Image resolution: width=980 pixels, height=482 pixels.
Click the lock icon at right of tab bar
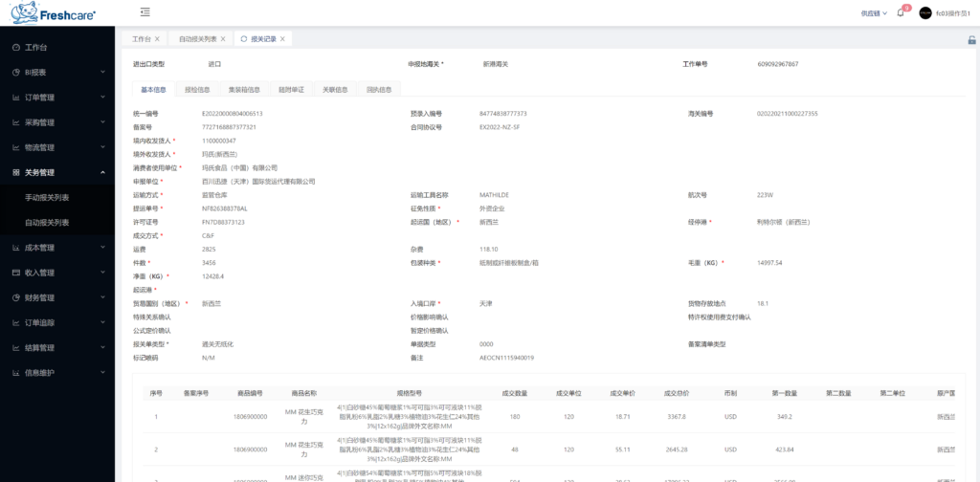tap(972, 40)
